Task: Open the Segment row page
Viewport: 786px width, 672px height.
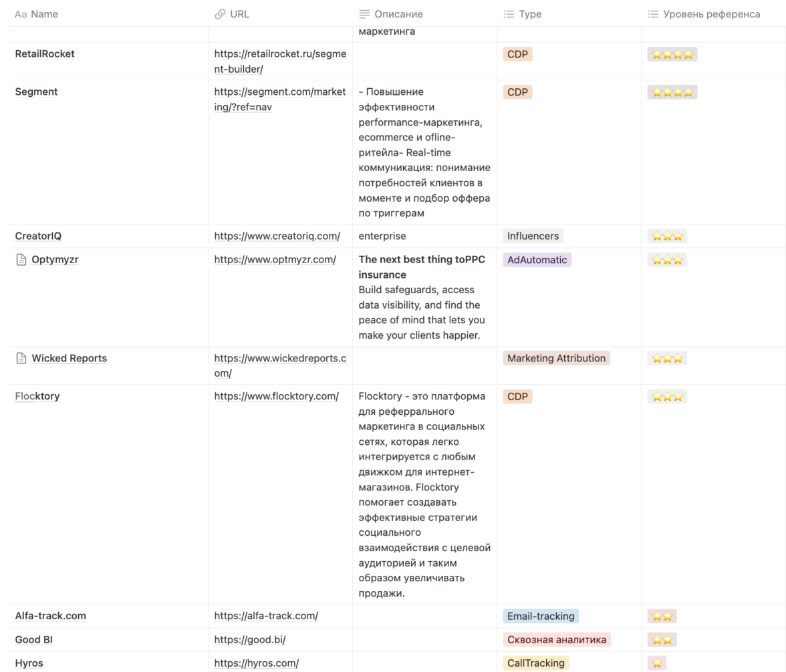Action: pyautogui.click(x=36, y=92)
